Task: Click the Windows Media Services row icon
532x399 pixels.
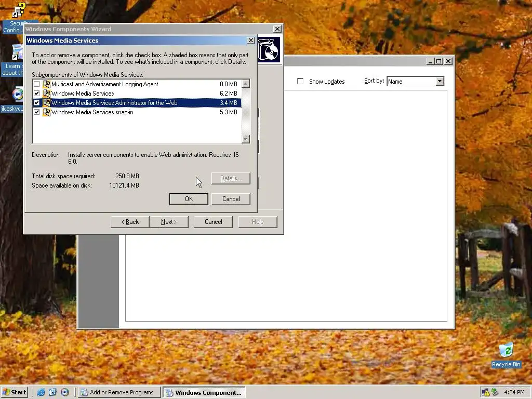Action: pos(46,94)
